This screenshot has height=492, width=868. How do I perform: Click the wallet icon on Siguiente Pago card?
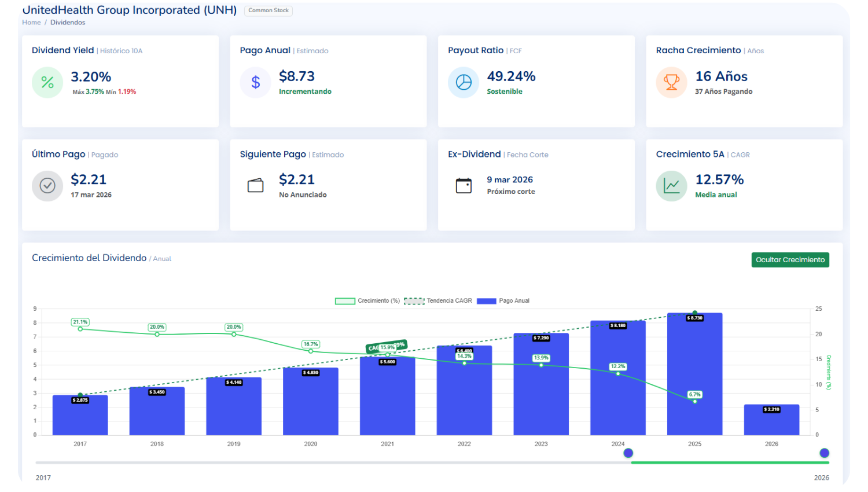[x=255, y=186]
